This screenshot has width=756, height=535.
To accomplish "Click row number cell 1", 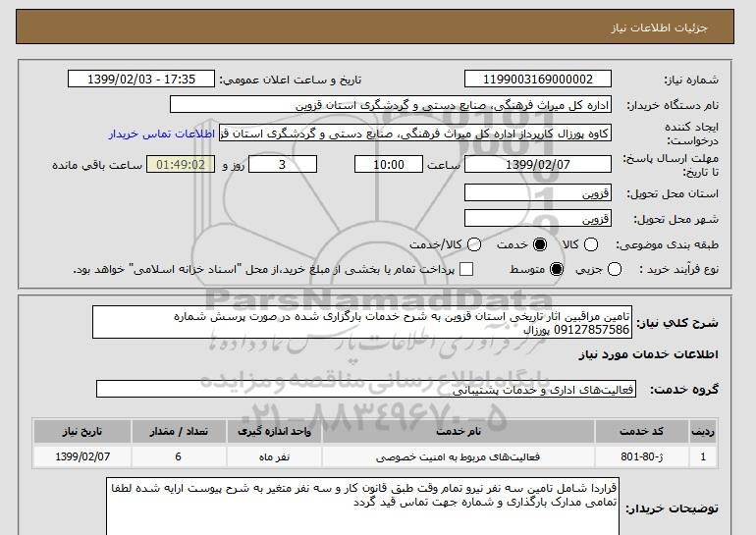I will (703, 456).
